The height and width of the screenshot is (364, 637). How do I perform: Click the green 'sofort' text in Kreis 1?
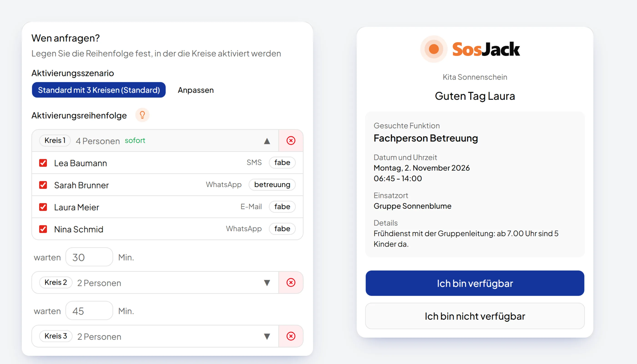coord(135,141)
